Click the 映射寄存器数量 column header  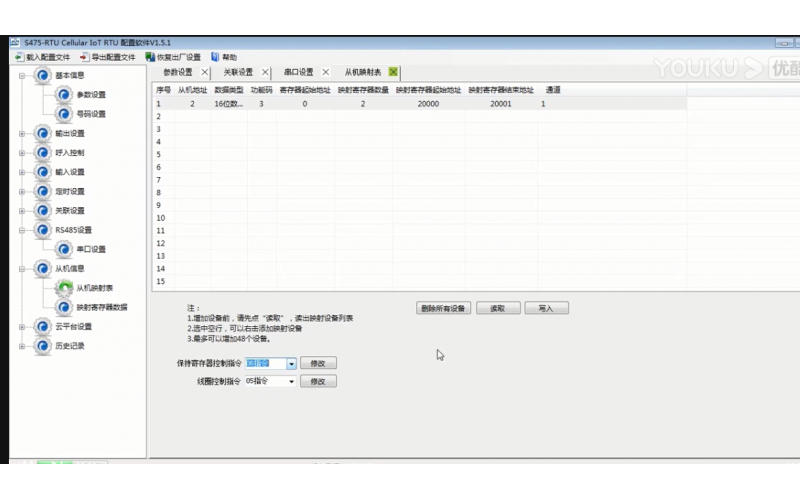(363, 90)
